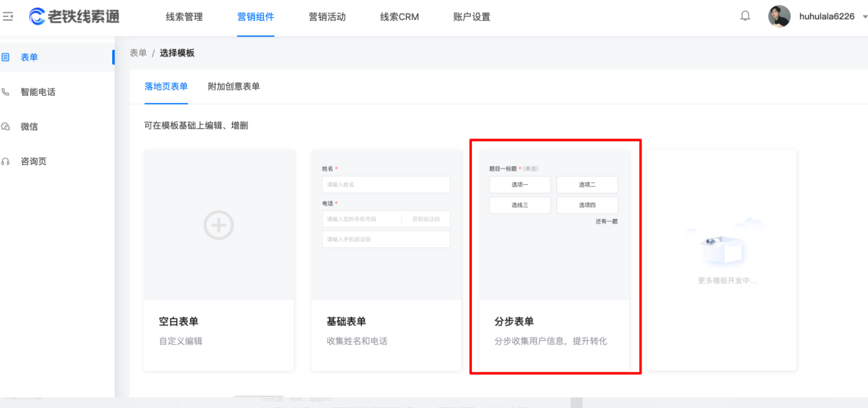Open 咨询页 using the headset icon
The width and height of the screenshot is (868, 408).
tap(7, 161)
